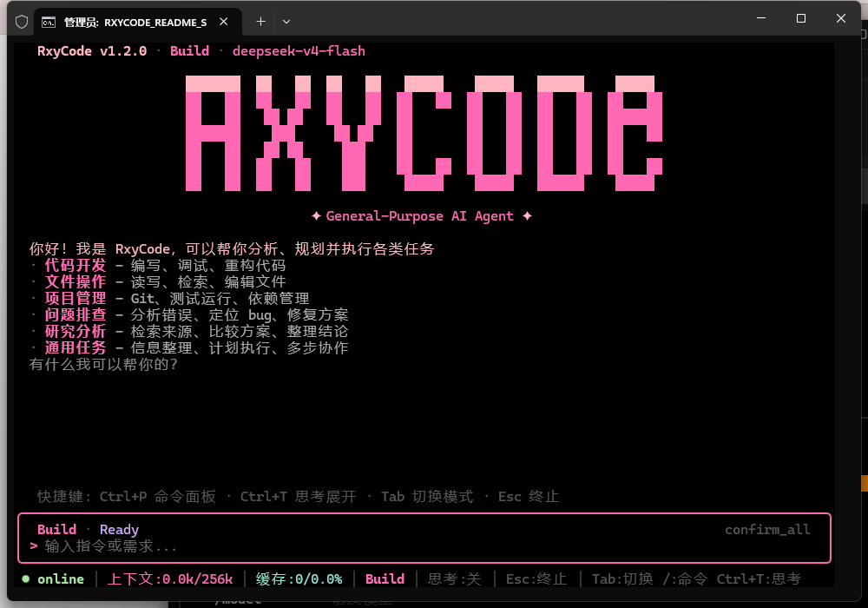
Task: Select the 管理员: RXYCODE_README_S tab
Action: tap(138, 23)
